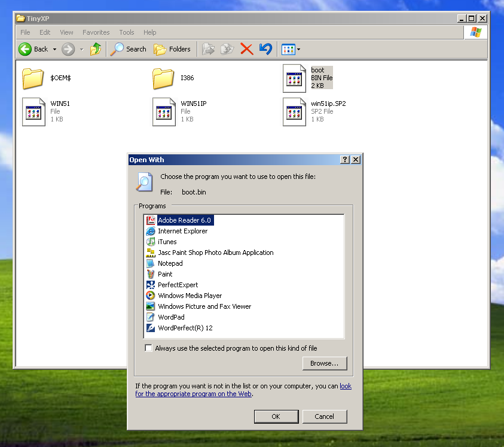504x447 pixels.
Task: Click the red Delete X icon
Action: point(246,49)
